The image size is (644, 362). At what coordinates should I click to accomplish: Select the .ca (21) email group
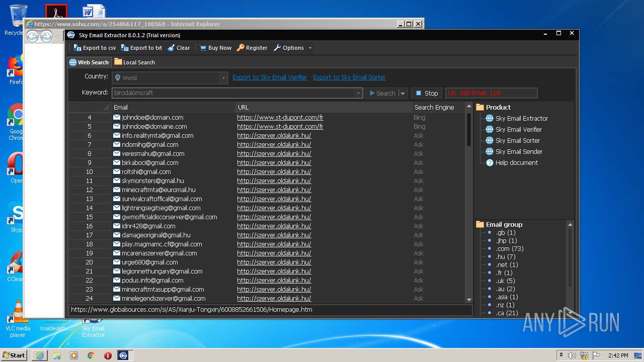pos(507,313)
